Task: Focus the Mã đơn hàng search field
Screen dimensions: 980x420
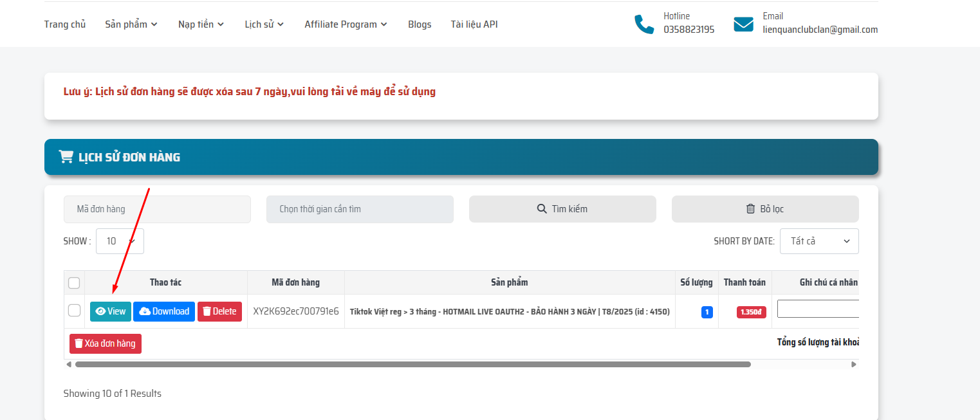Action: (x=157, y=209)
